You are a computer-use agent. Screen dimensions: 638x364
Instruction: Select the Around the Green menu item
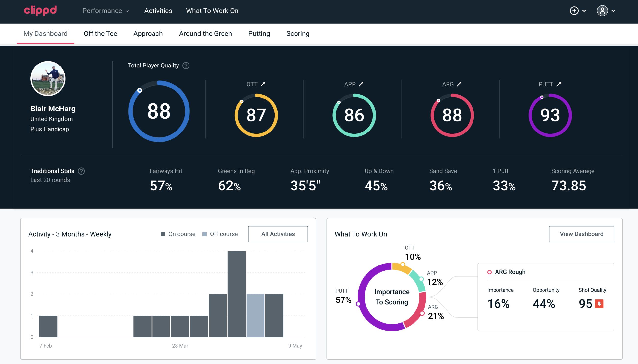click(205, 33)
